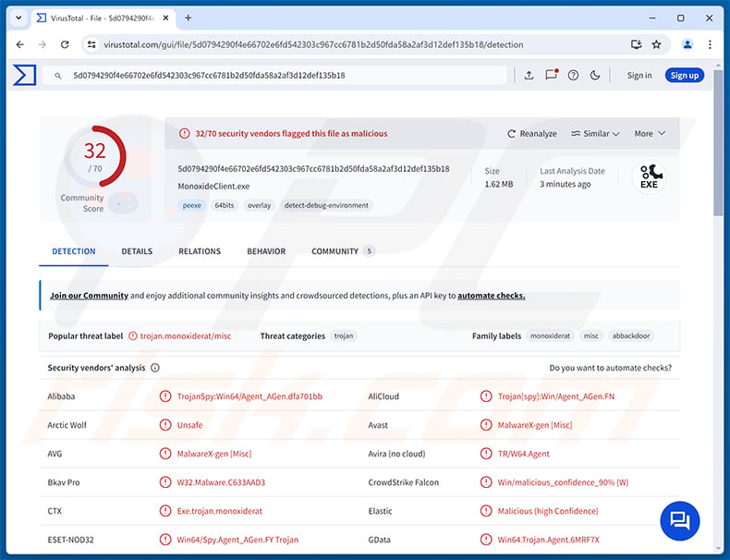Screen dimensions: 730x560
Task: Click the abbackdoor family label
Action: click(631, 335)
